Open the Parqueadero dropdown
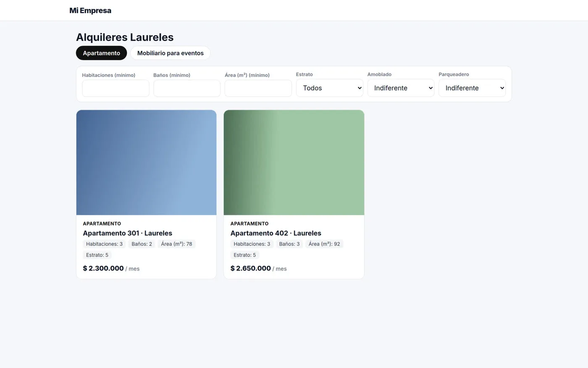The height and width of the screenshot is (368, 588). pos(472,88)
